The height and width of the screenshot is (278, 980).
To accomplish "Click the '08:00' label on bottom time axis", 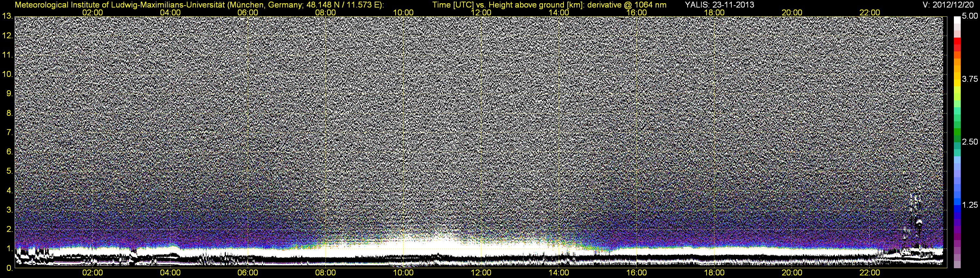I will tap(326, 273).
